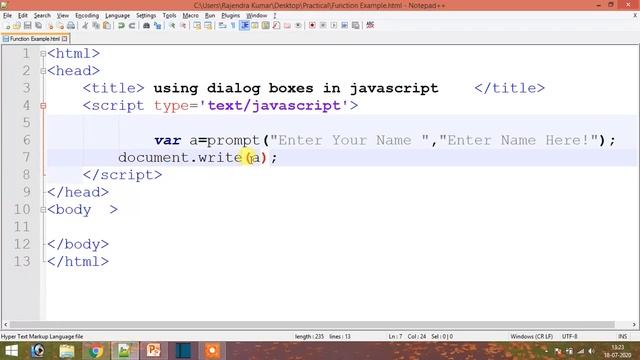Click the 'length : 235' status entry

click(x=309, y=336)
